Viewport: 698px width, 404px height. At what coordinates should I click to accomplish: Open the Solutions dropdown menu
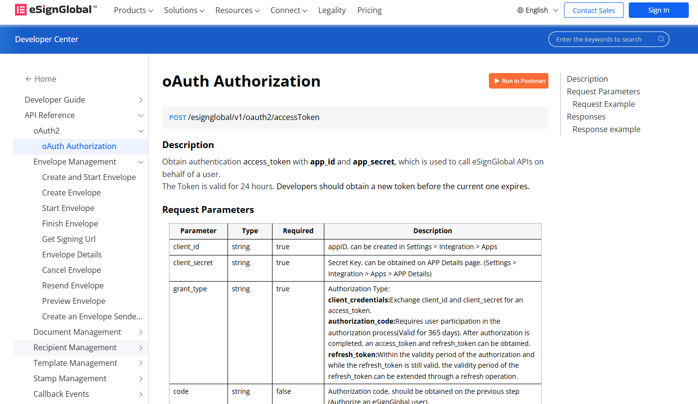click(x=184, y=10)
